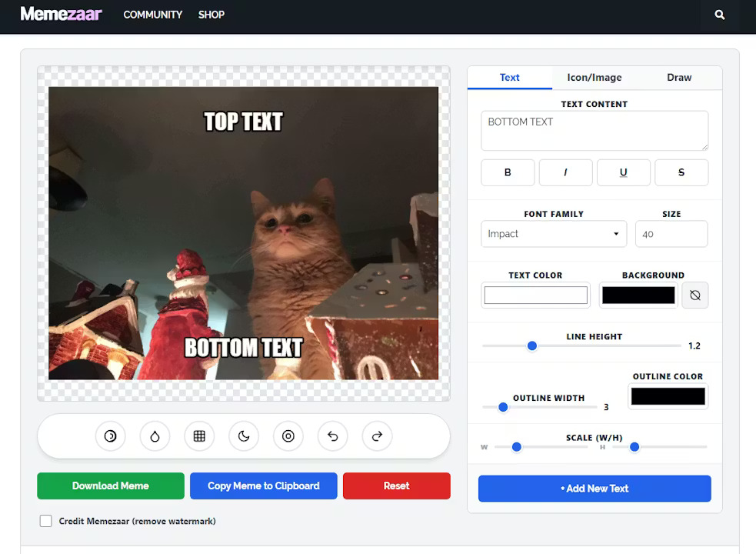Open the Font Family dropdown
The image size is (756, 554).
click(553, 233)
